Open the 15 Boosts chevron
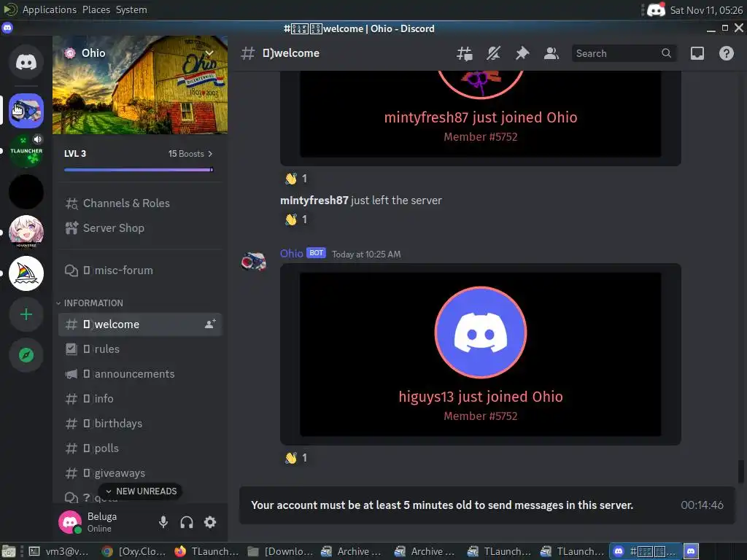Screen dimensions: 747x560 210,154
